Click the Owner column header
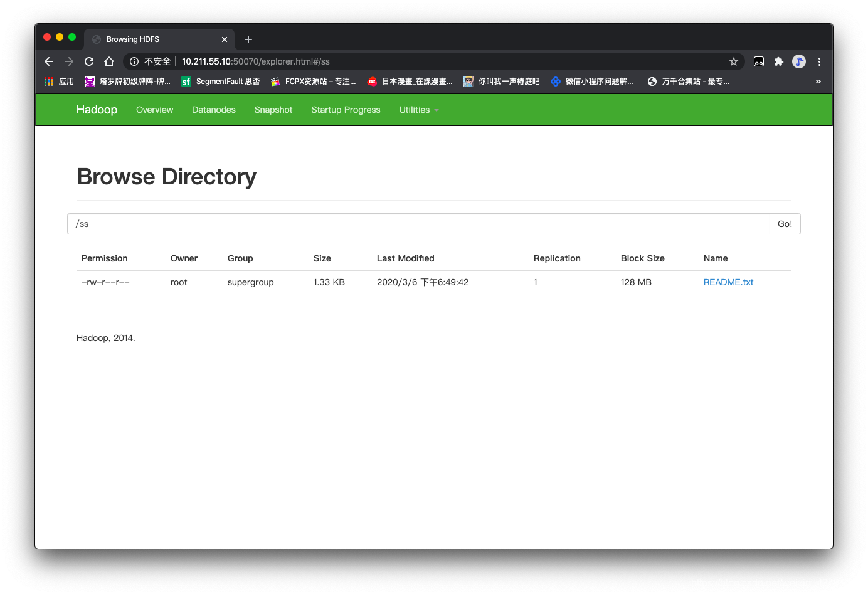 pos(184,258)
